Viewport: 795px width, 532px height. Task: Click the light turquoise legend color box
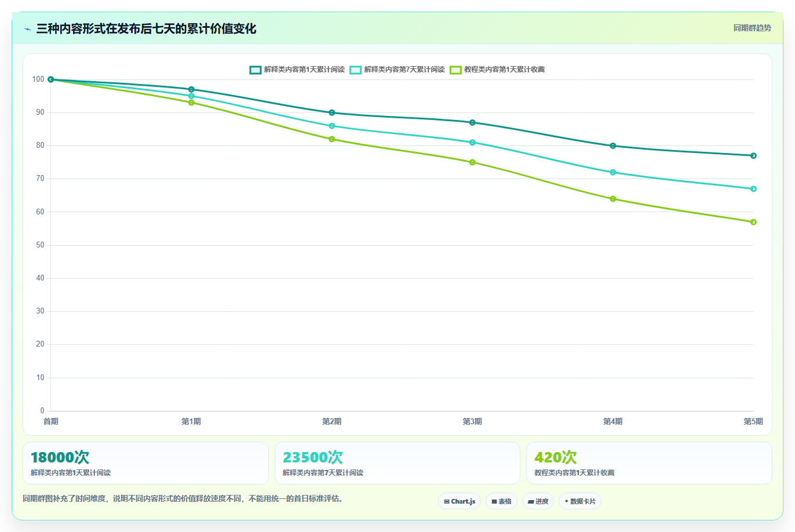point(356,70)
